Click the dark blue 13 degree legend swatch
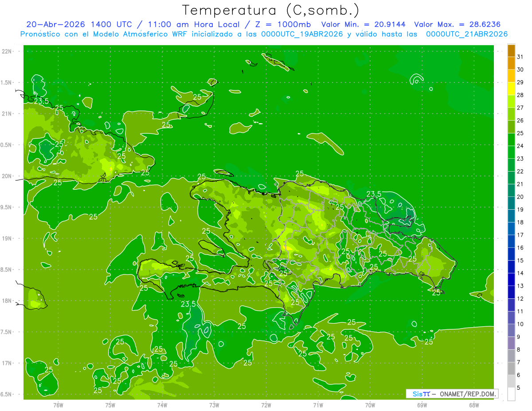 pyautogui.click(x=511, y=279)
